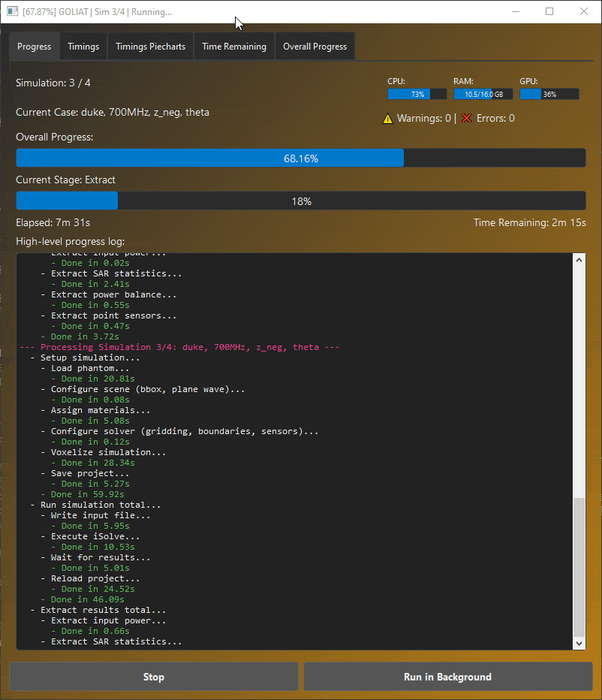Click the yellow warning triangle icon
The width and height of the screenshot is (602, 700).
pos(388,118)
